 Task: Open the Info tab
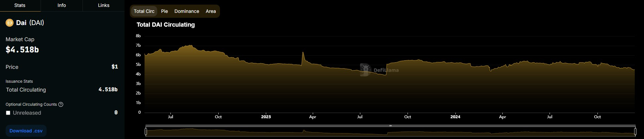click(62, 6)
